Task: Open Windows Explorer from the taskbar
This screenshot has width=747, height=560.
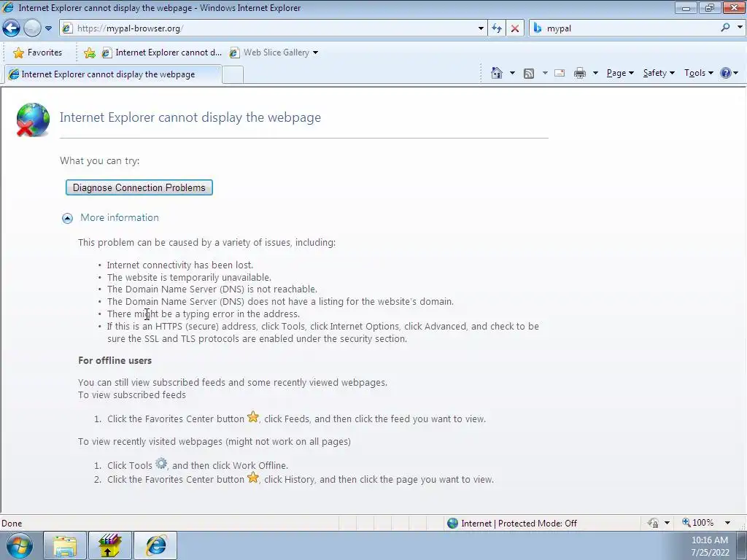Action: point(65,545)
